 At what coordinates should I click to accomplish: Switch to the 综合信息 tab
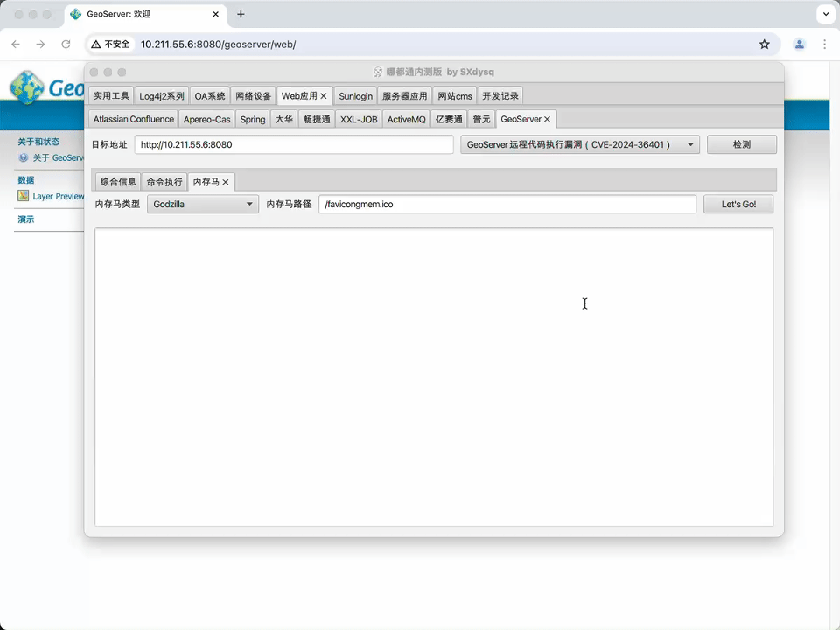coord(118,181)
